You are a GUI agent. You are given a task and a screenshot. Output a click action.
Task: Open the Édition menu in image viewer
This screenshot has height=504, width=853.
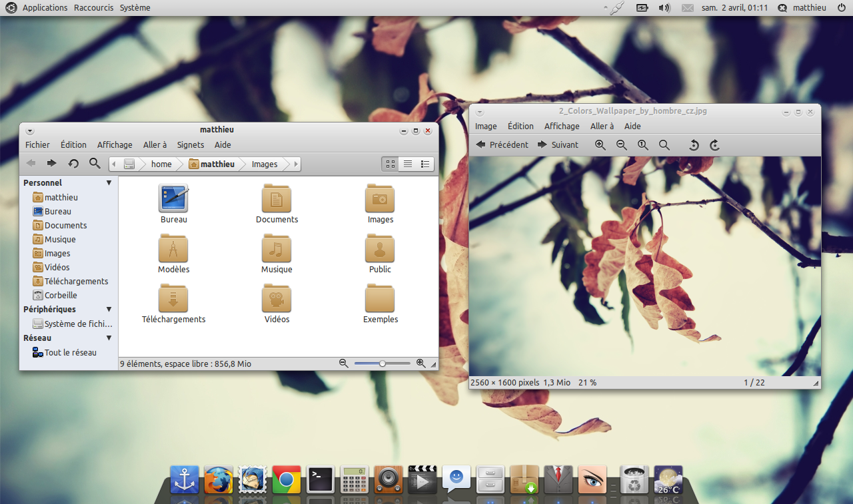click(x=520, y=126)
